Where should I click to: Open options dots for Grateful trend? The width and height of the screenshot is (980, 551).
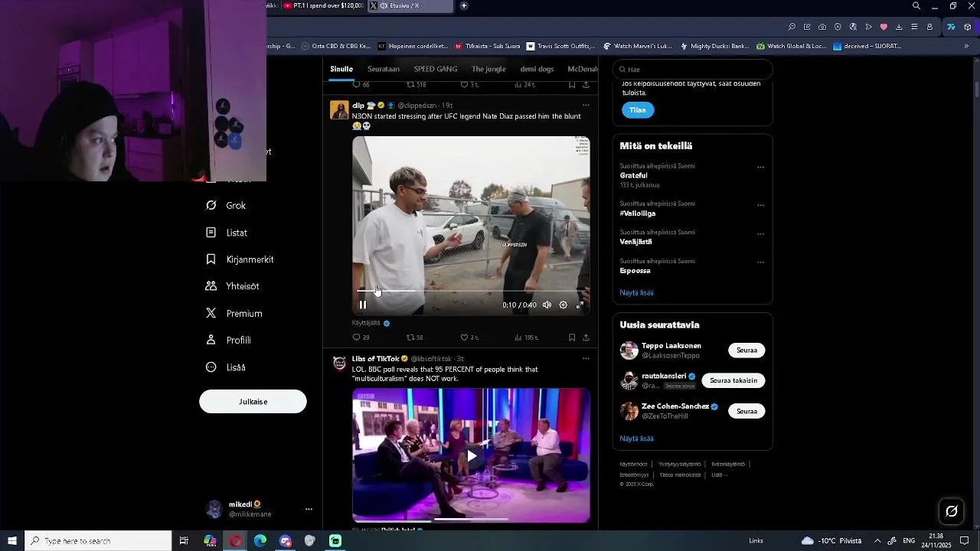[x=760, y=167]
